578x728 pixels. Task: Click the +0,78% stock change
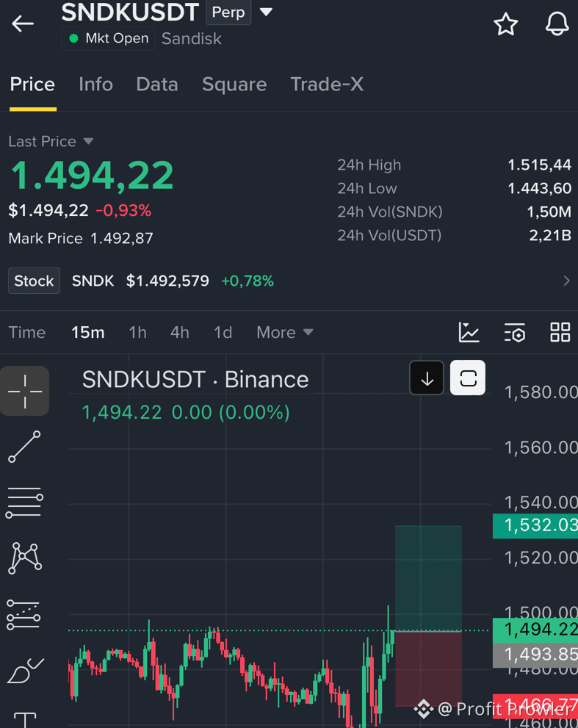pos(248,281)
